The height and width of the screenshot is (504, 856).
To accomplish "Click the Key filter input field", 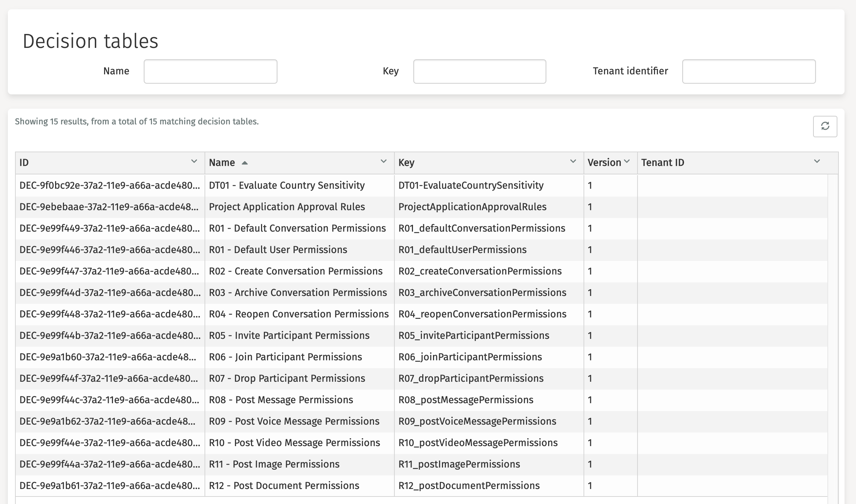I will tap(479, 71).
